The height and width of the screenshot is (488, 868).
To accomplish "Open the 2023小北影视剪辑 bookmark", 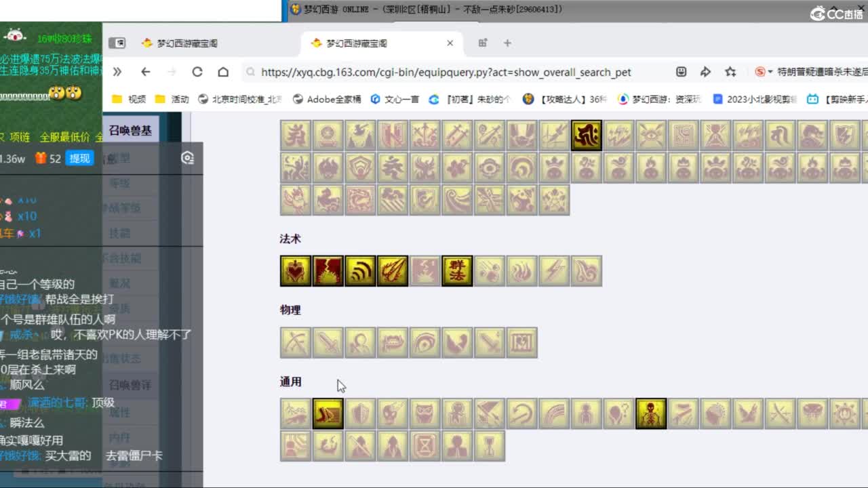I will [755, 99].
